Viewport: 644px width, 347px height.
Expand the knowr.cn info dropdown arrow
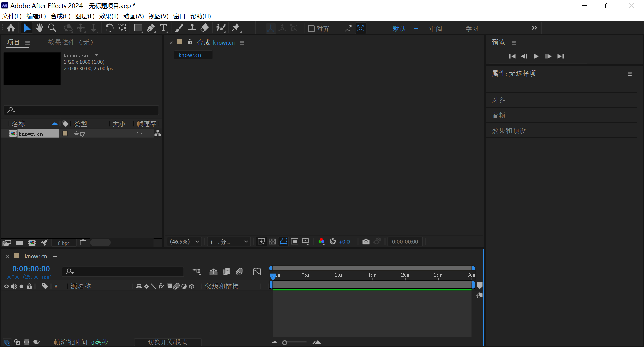click(x=96, y=55)
